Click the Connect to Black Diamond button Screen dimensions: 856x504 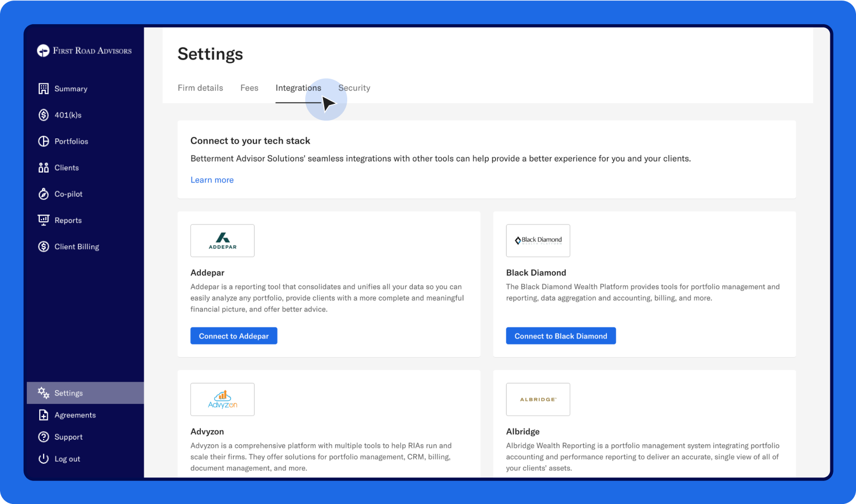pyautogui.click(x=561, y=336)
